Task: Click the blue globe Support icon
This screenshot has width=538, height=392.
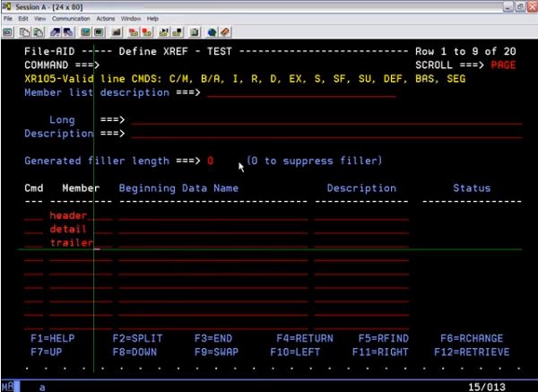Action: (212, 32)
